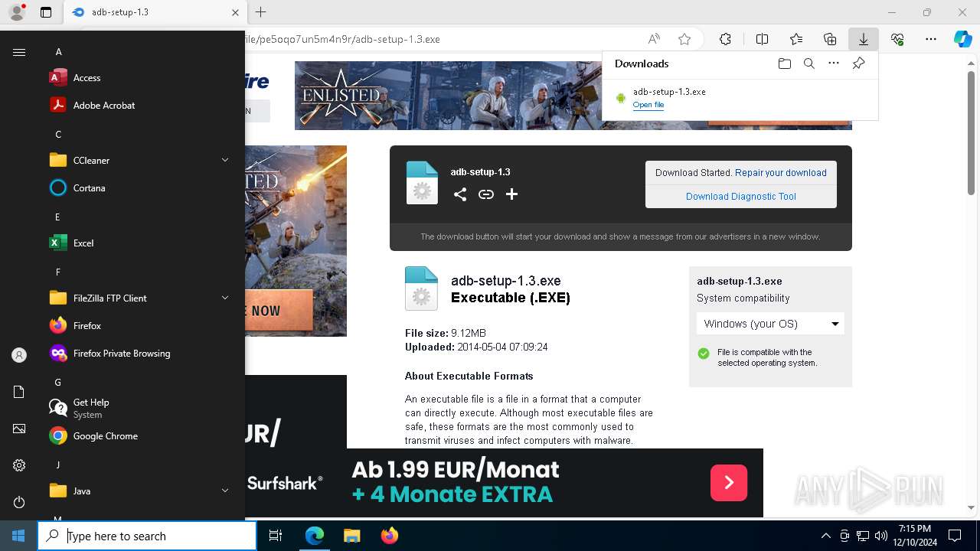This screenshot has height=551, width=980.
Task: Launch Firefox Private Browsing
Action: (138, 353)
